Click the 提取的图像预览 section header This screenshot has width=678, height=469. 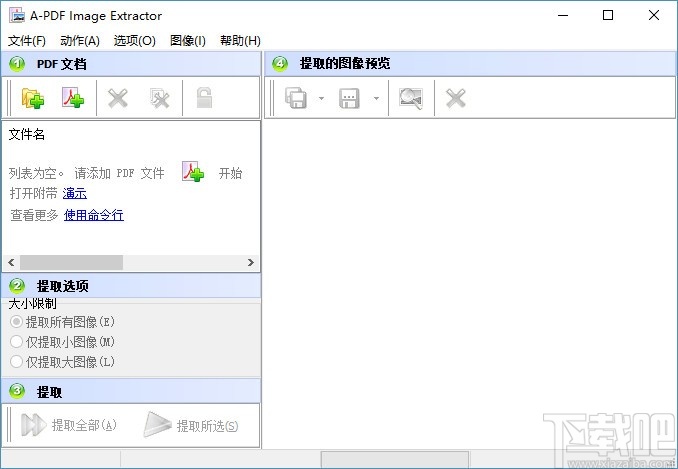[x=470, y=64]
